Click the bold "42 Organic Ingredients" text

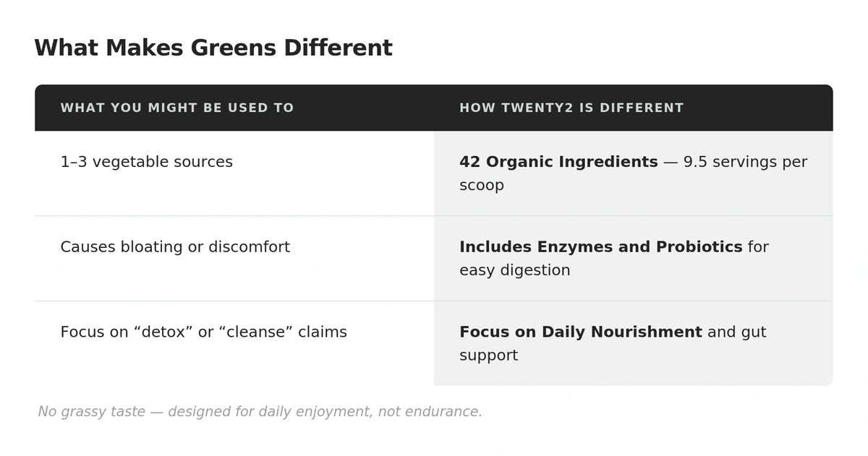[558, 163]
